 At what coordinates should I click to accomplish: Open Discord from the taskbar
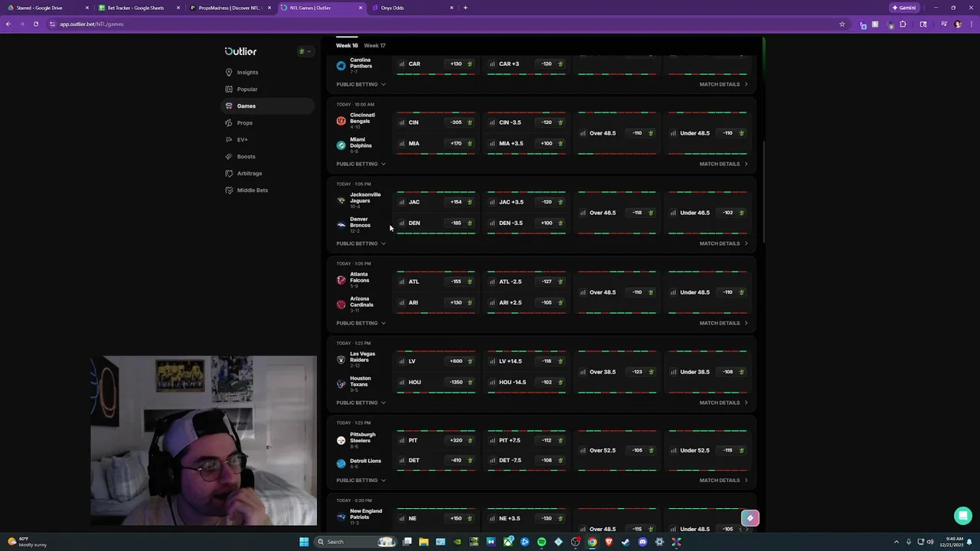[x=642, y=542]
